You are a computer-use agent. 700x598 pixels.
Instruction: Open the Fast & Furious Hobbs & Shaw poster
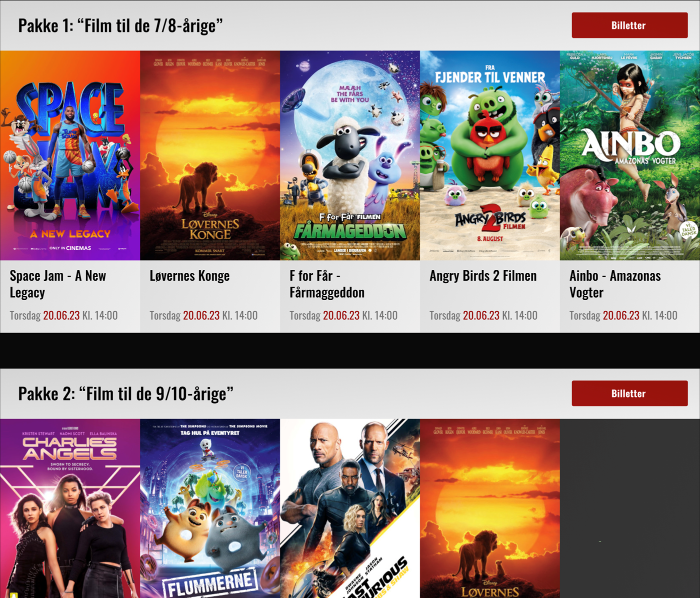(x=350, y=508)
